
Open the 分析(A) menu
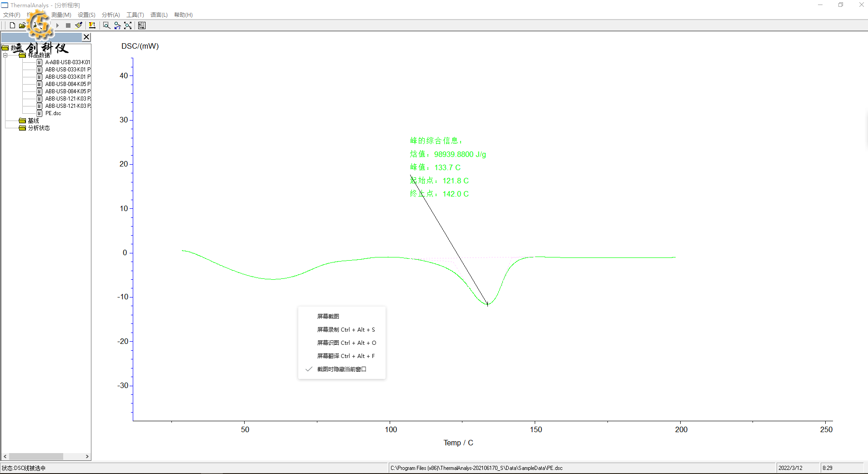pos(110,15)
